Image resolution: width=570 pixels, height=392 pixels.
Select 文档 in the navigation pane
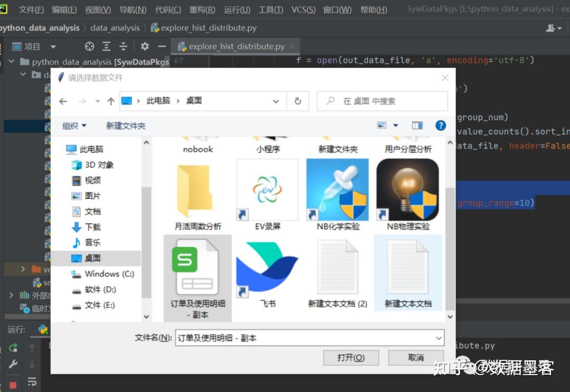pyautogui.click(x=86, y=212)
